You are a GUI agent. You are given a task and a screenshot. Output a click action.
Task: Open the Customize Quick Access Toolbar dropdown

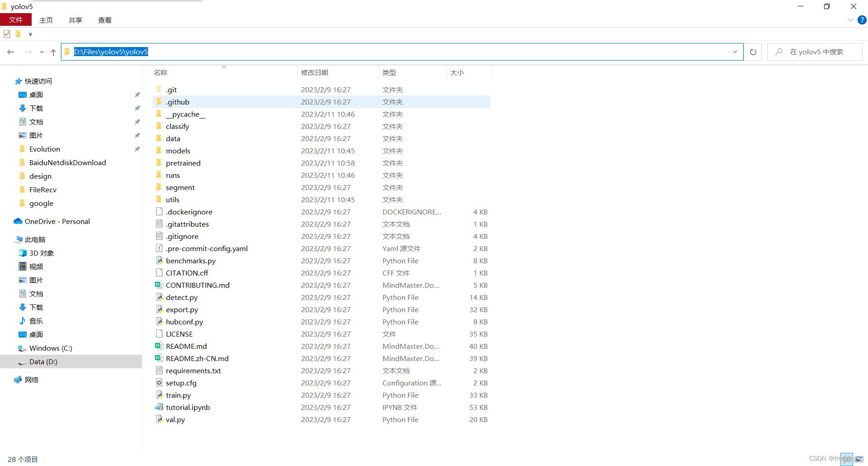30,34
